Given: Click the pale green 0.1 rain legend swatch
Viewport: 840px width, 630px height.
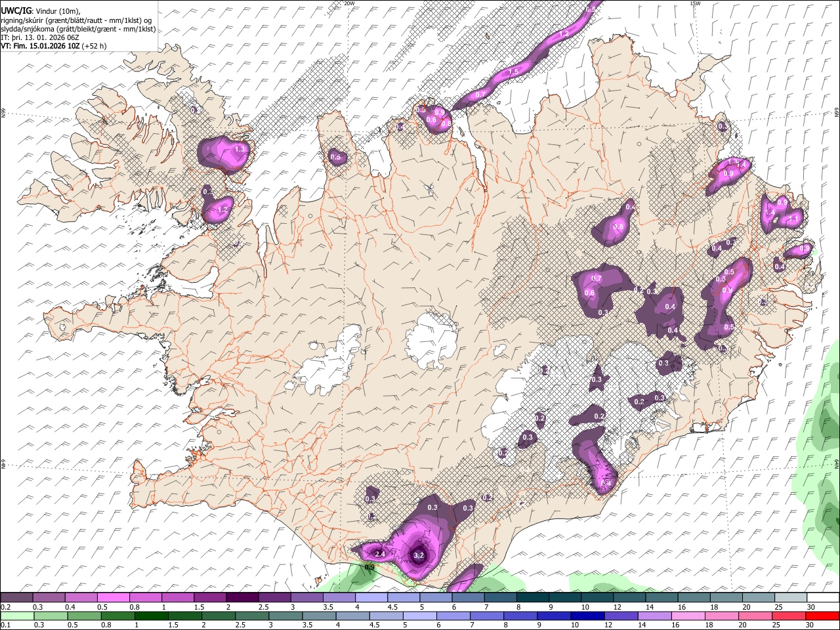Looking at the screenshot, I should coord(16,616).
